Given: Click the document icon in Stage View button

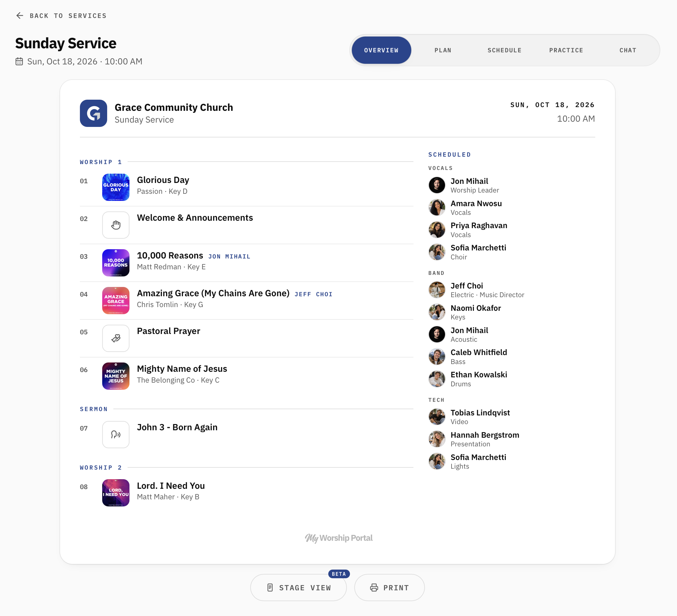Looking at the screenshot, I should pyautogui.click(x=270, y=588).
